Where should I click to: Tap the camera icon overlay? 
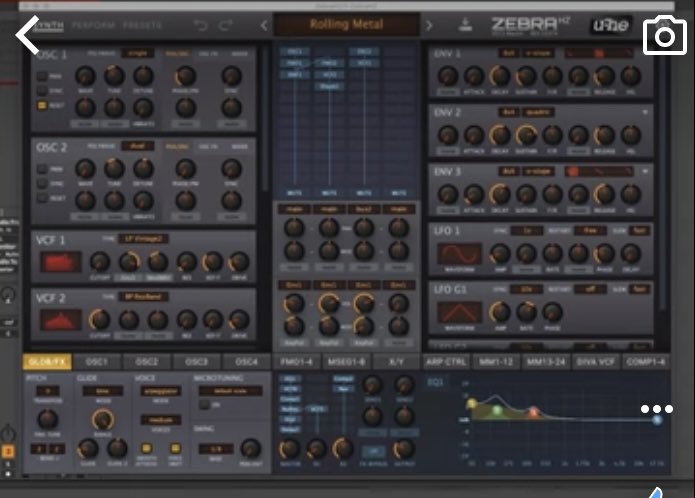pos(664,35)
